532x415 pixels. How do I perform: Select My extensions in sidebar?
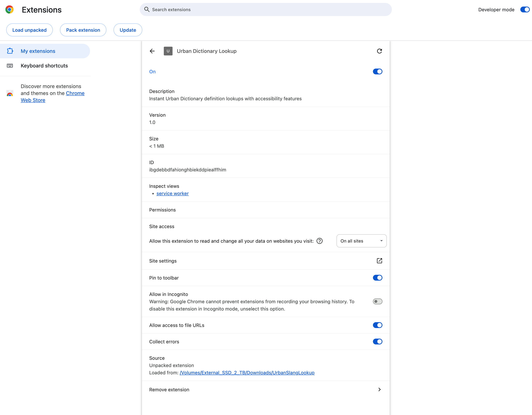(38, 51)
